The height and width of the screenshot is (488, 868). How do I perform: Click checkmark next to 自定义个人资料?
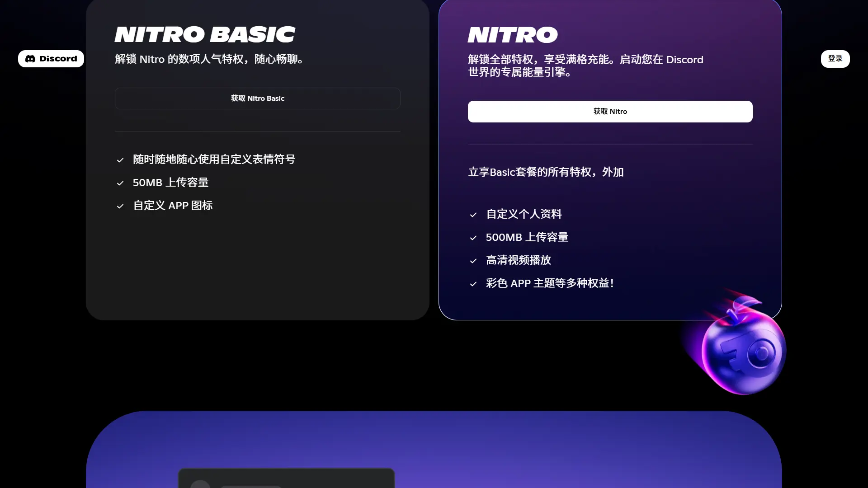[x=473, y=215]
